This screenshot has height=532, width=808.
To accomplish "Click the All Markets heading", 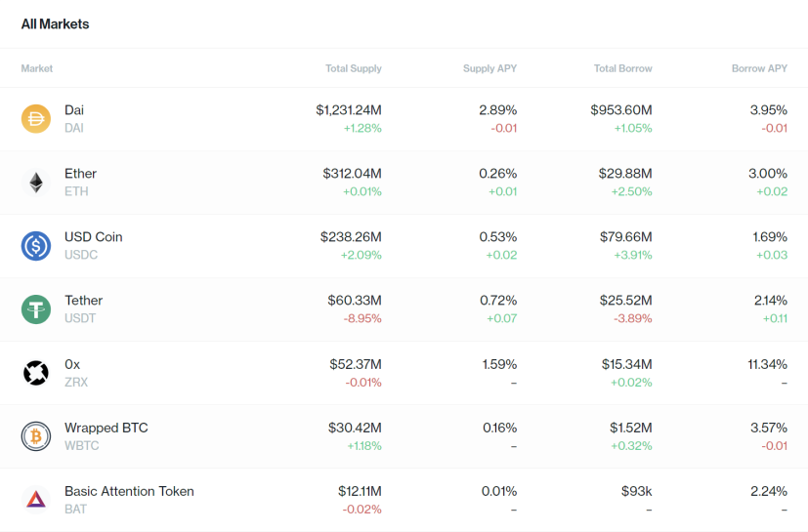I will click(x=55, y=24).
